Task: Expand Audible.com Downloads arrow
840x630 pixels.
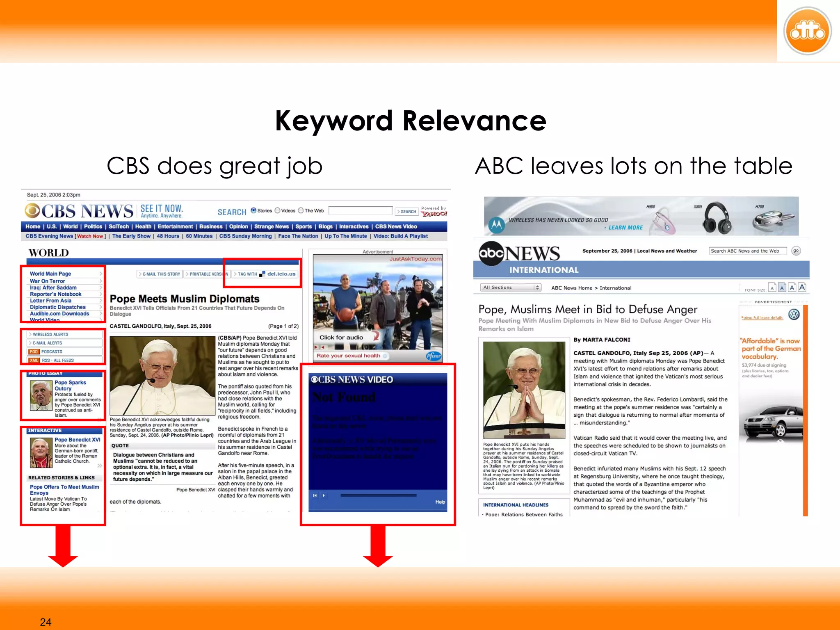Action: (100, 314)
